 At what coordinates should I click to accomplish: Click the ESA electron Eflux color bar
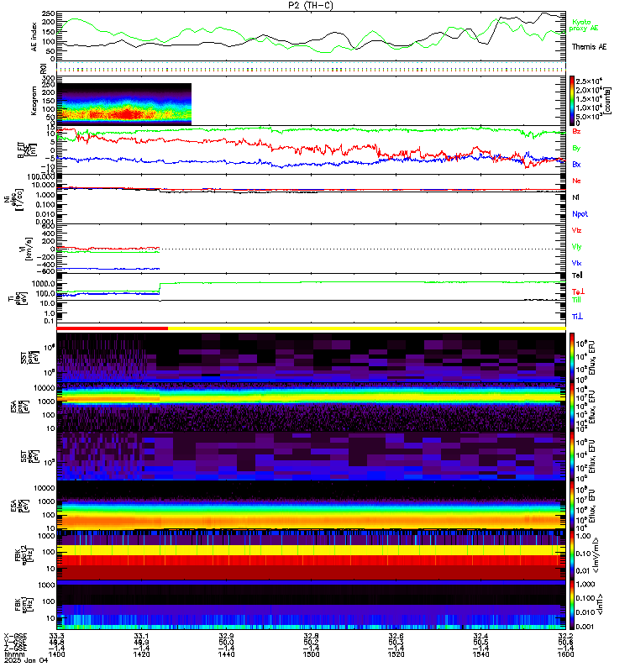point(572,506)
